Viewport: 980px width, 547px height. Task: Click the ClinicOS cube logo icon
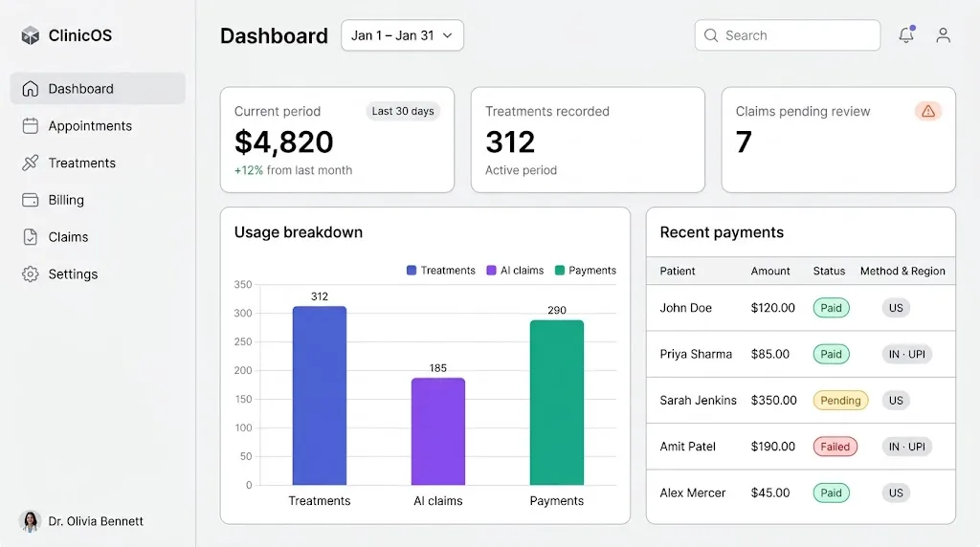click(x=30, y=35)
